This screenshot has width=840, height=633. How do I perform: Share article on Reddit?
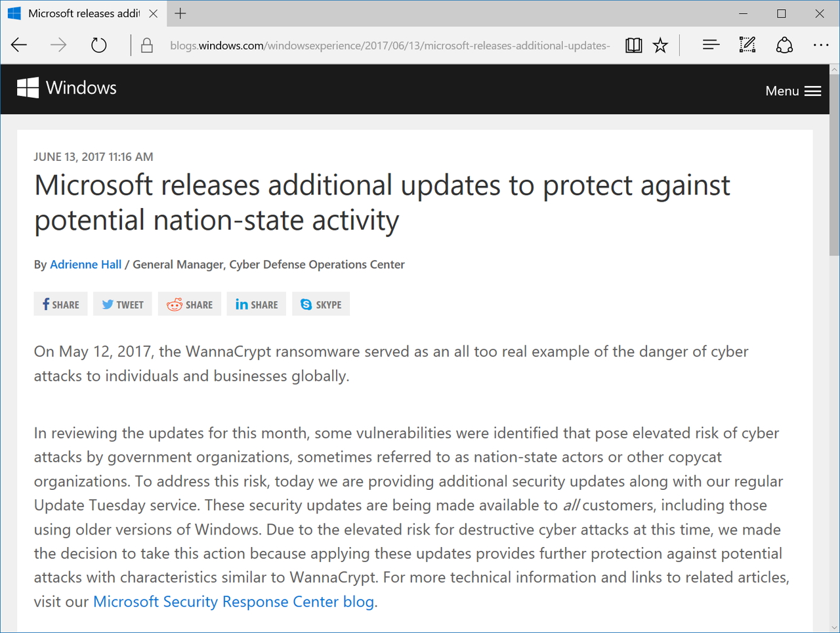tap(190, 304)
